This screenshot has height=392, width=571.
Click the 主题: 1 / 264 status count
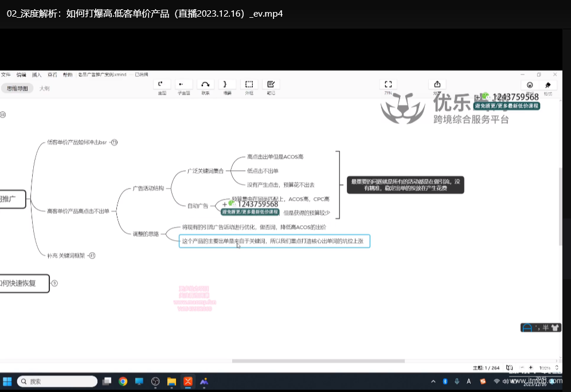point(486,368)
